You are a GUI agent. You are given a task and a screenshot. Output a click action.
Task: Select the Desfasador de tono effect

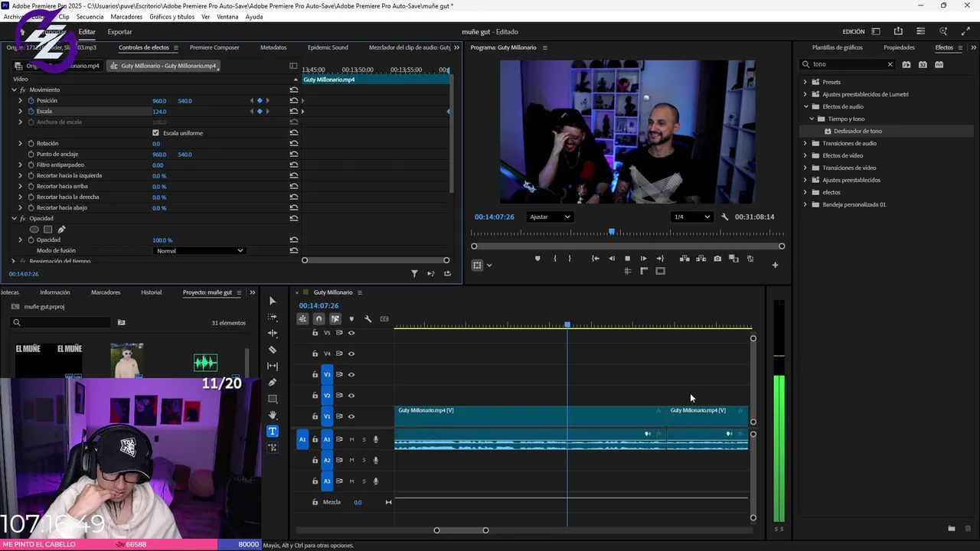point(857,131)
